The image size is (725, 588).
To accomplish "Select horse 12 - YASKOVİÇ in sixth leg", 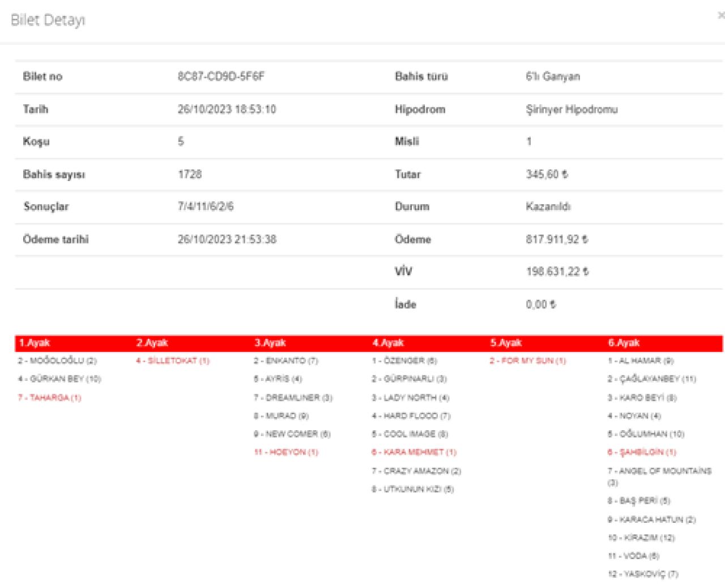I will click(643, 574).
